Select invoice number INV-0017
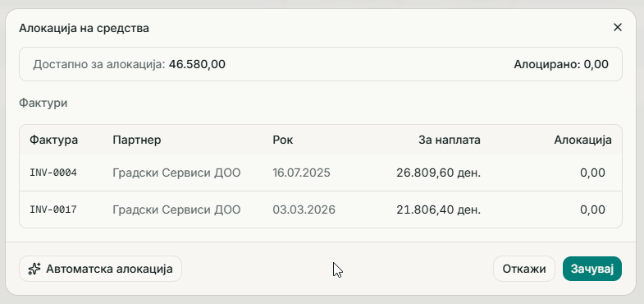This screenshot has height=304, width=644. 53,210
